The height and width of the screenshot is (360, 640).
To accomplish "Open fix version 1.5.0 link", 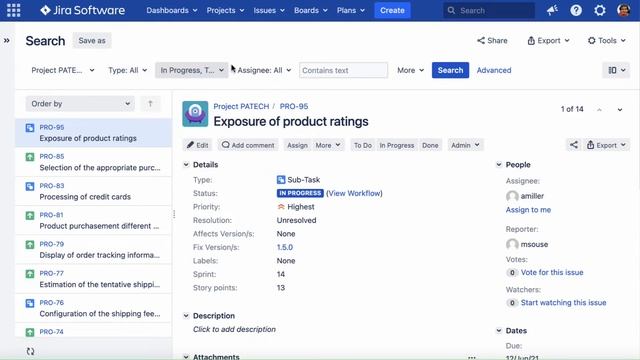I will pyautogui.click(x=284, y=247).
